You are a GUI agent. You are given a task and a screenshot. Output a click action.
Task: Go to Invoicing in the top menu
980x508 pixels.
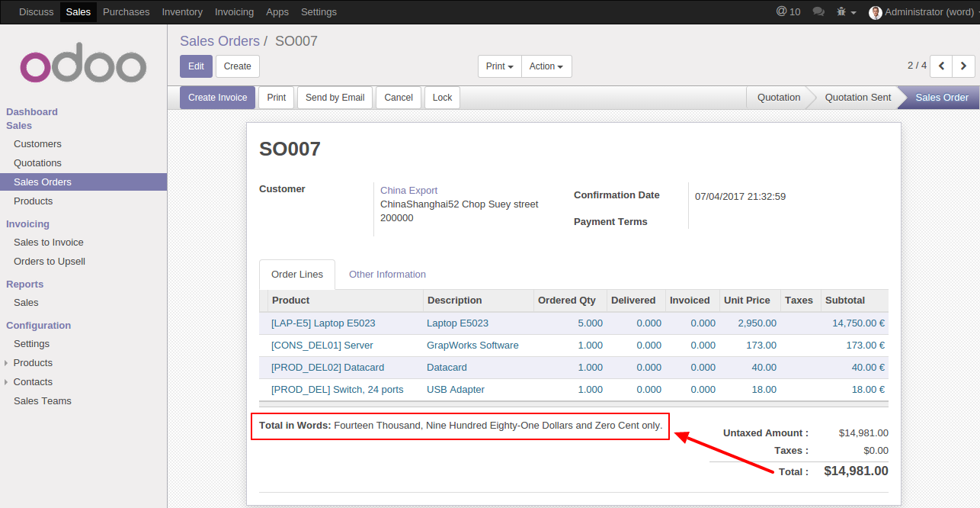pyautogui.click(x=234, y=12)
